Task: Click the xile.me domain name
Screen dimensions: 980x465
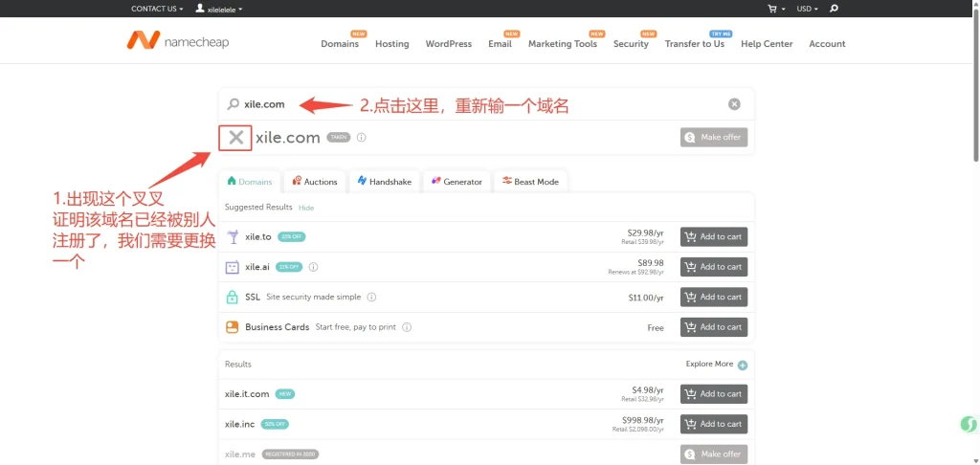Action: [240, 454]
